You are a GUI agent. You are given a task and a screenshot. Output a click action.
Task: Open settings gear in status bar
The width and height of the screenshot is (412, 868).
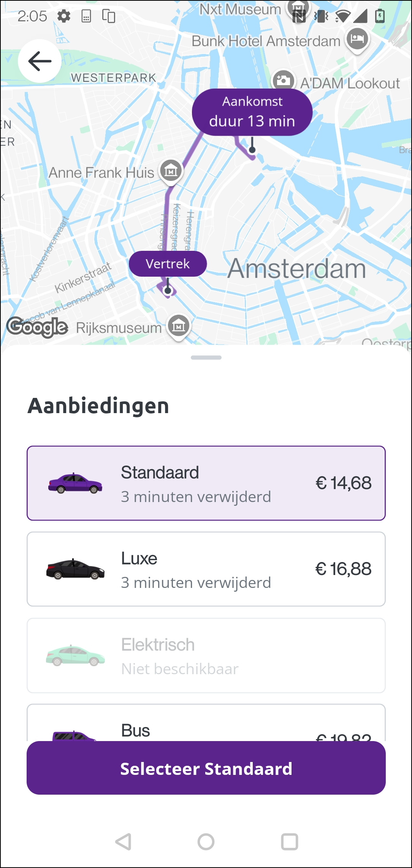pos(64,16)
